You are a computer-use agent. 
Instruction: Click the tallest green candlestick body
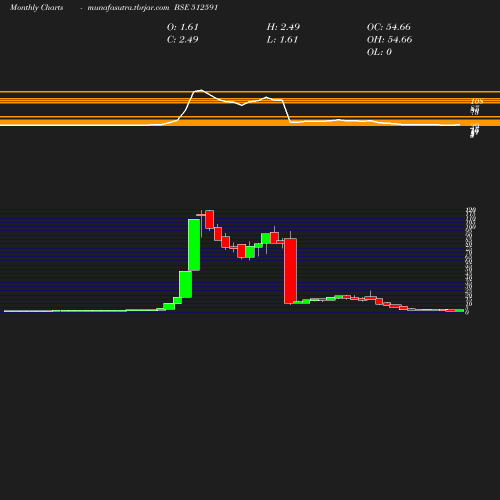coord(194,245)
